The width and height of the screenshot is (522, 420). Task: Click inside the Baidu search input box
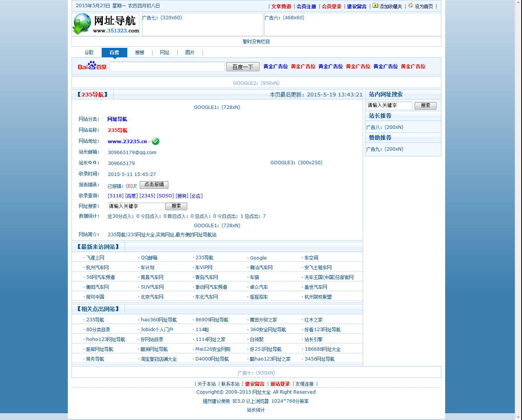tap(167, 66)
